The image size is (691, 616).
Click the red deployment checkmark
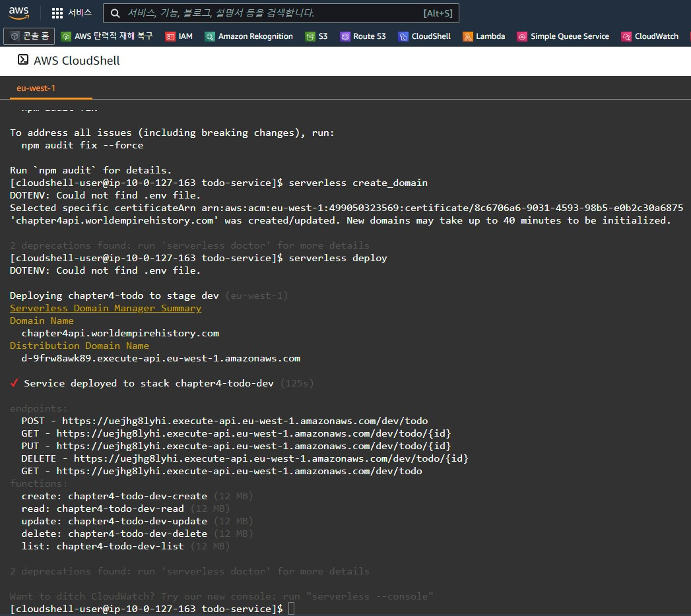click(x=14, y=383)
